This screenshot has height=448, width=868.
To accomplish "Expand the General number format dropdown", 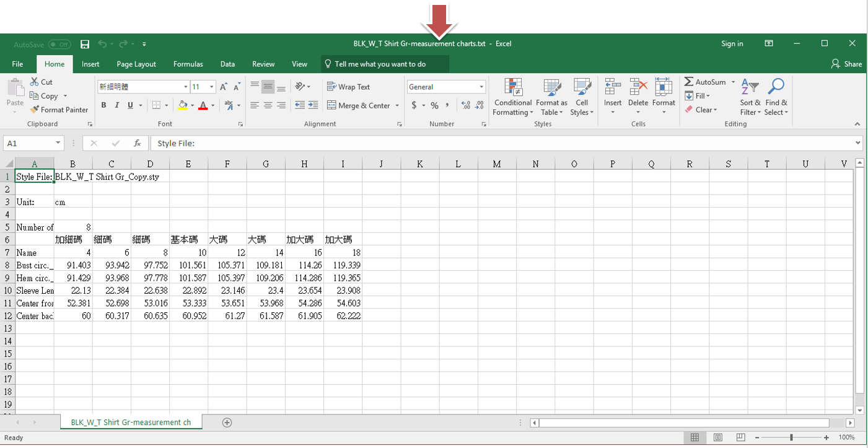I will point(481,87).
